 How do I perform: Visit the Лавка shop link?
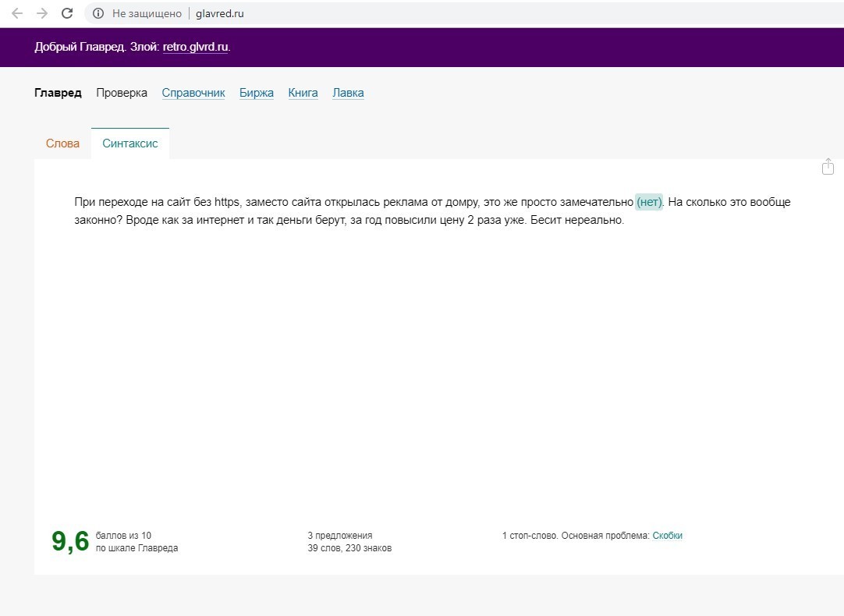(348, 93)
